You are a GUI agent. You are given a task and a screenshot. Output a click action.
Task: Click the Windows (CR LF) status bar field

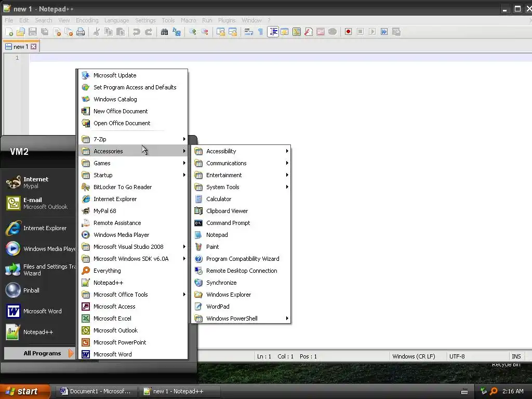click(x=417, y=356)
